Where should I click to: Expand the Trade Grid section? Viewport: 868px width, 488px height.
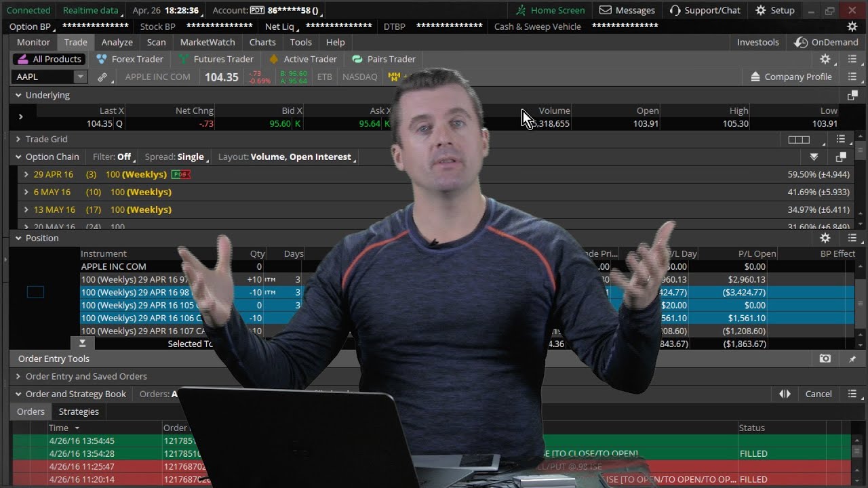click(x=18, y=139)
